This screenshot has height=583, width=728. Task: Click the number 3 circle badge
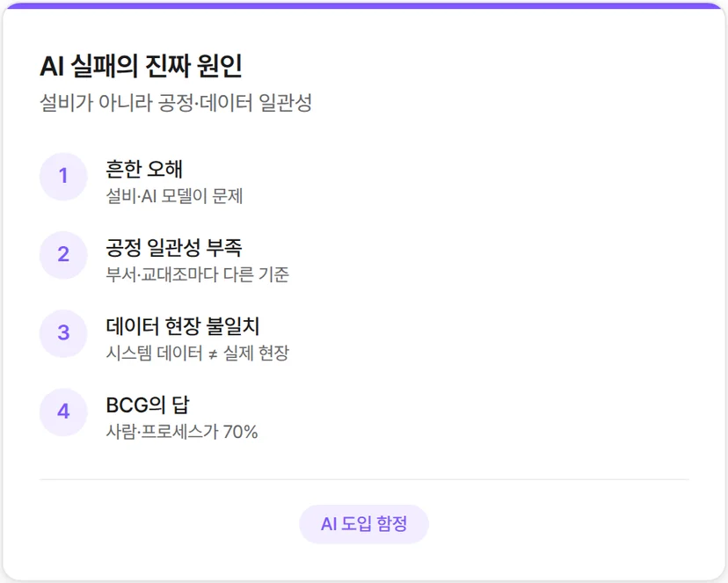point(63,333)
